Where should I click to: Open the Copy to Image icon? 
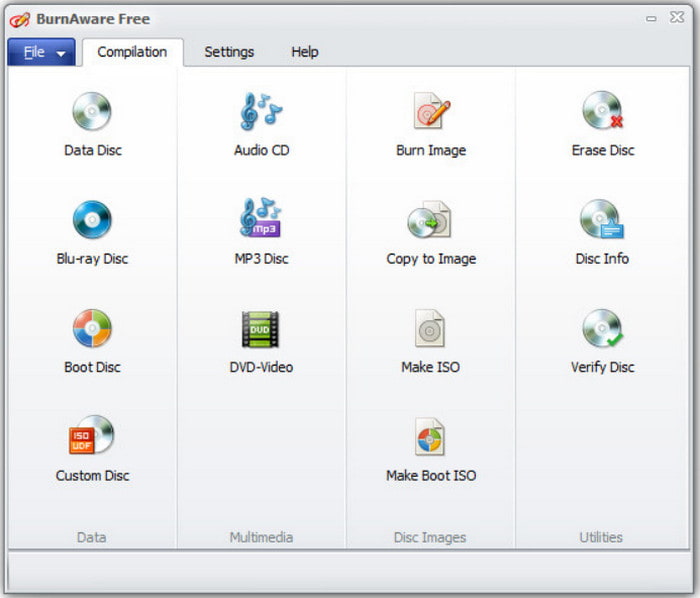tap(429, 220)
